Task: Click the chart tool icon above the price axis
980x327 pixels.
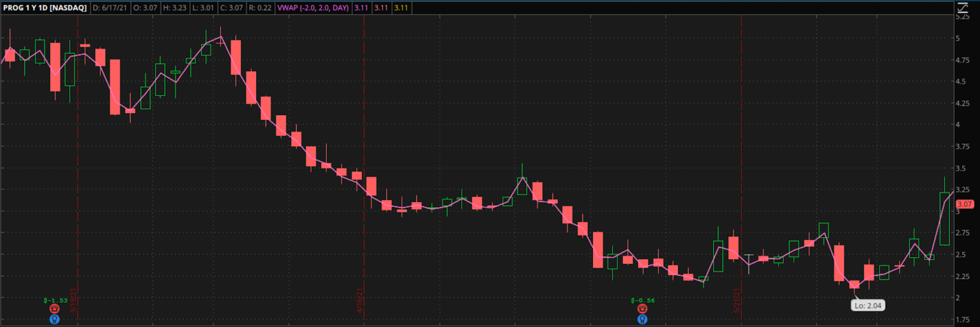Action: pyautogui.click(x=963, y=7)
